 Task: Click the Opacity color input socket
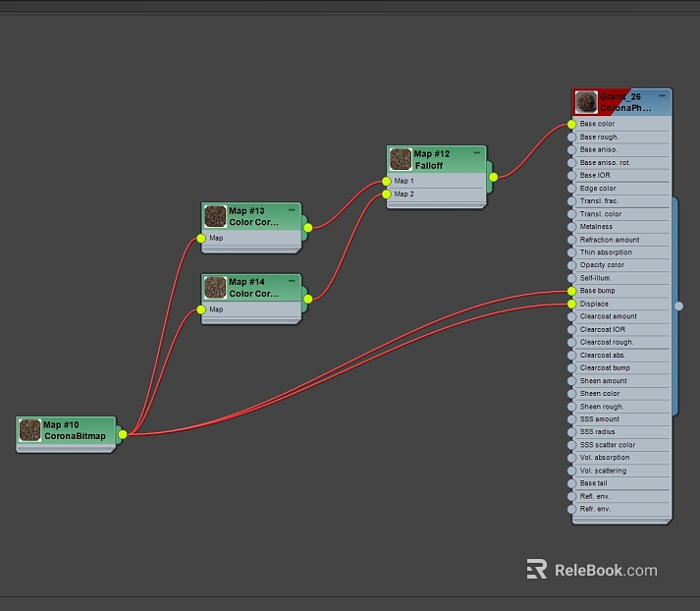[571, 265]
